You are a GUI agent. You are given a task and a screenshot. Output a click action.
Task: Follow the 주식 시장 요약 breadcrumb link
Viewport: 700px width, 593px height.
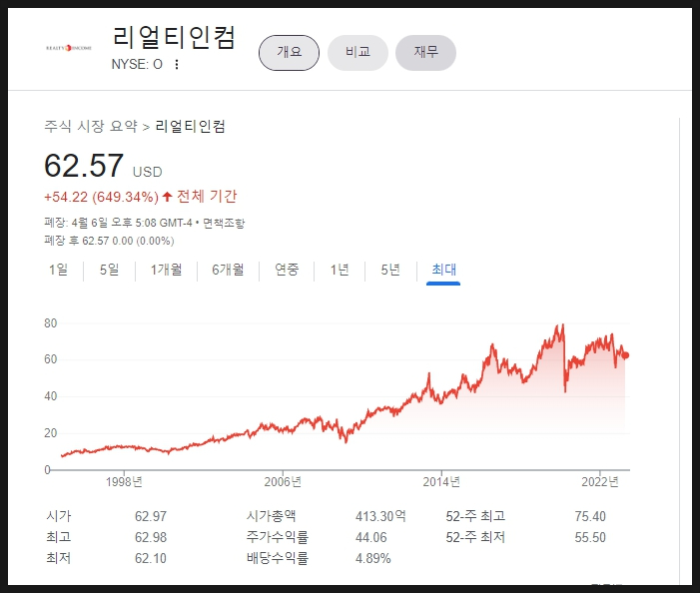(91, 126)
